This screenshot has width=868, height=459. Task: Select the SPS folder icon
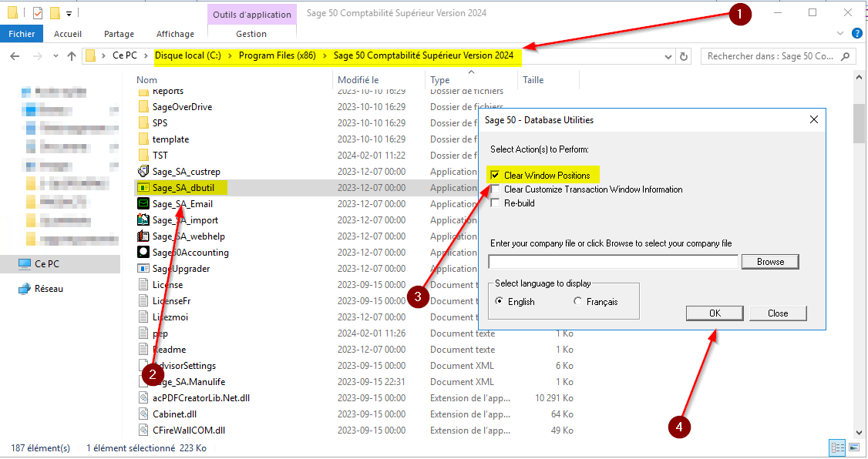(x=143, y=122)
